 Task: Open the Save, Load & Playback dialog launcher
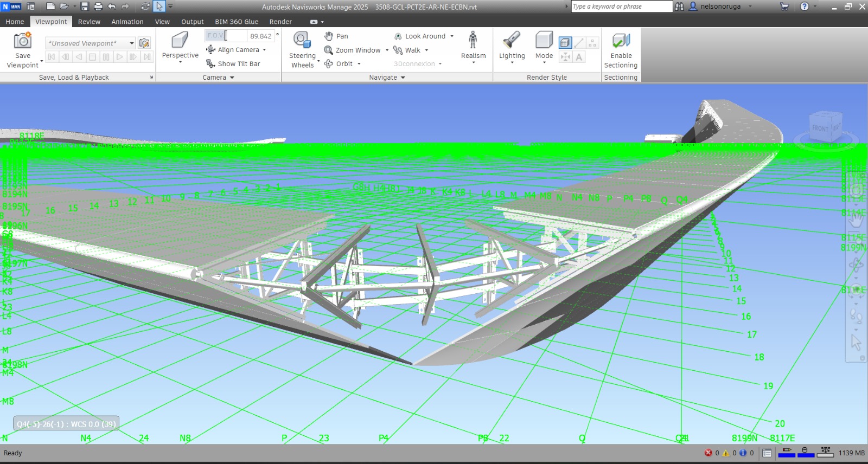[151, 78]
